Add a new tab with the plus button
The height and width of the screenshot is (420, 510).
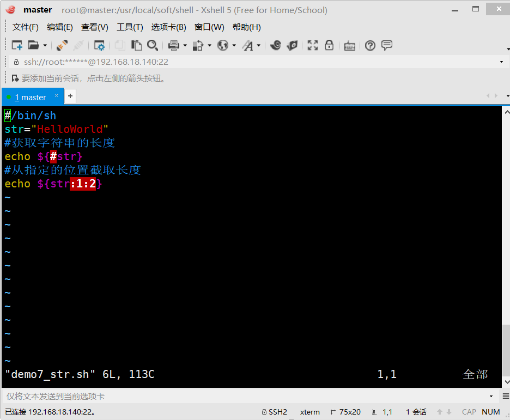(x=70, y=96)
